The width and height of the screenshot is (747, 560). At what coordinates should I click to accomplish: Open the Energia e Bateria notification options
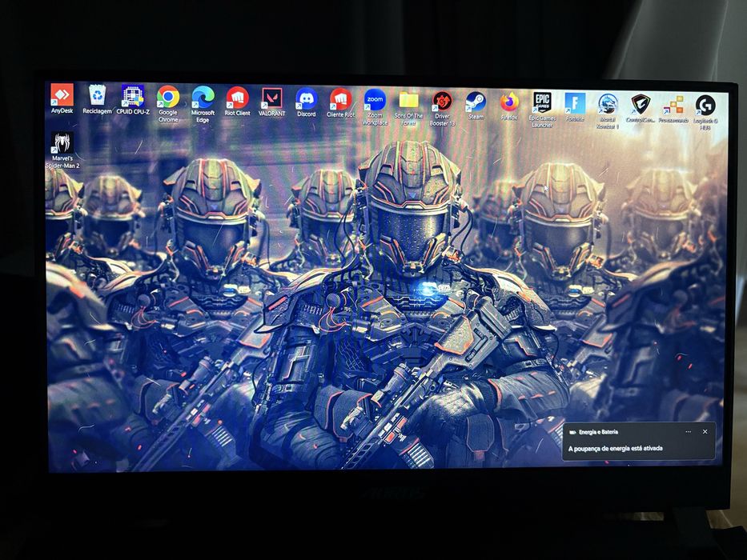[x=688, y=432]
